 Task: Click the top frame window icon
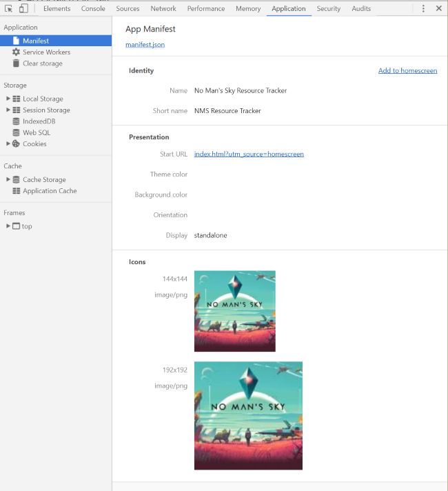[16, 226]
